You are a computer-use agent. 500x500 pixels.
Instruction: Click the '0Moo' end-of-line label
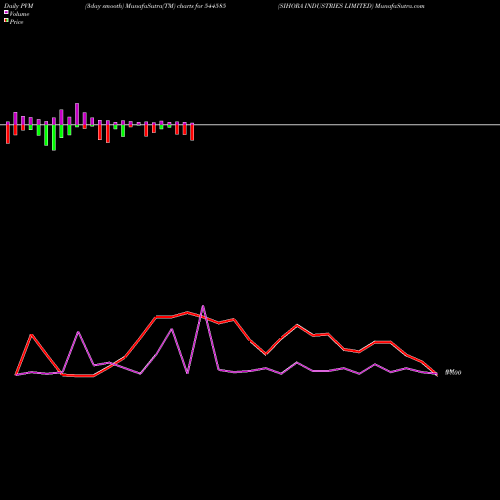[x=453, y=372]
